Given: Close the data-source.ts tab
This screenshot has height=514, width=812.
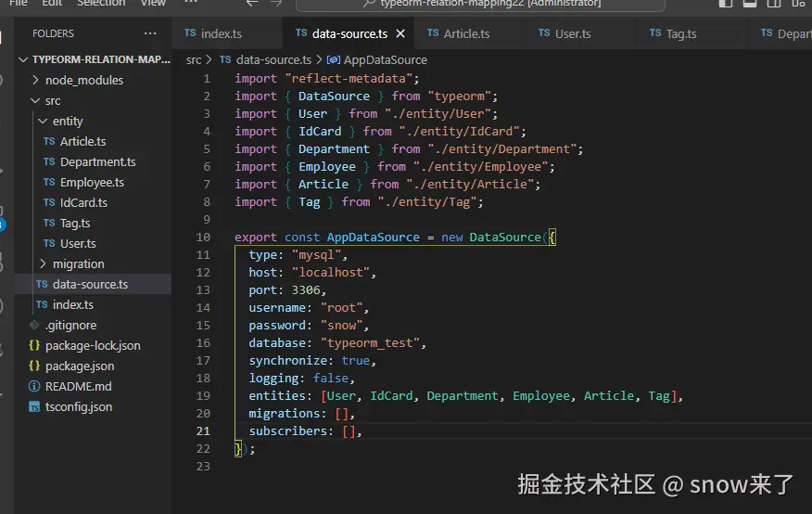Looking at the screenshot, I should pyautogui.click(x=400, y=33).
